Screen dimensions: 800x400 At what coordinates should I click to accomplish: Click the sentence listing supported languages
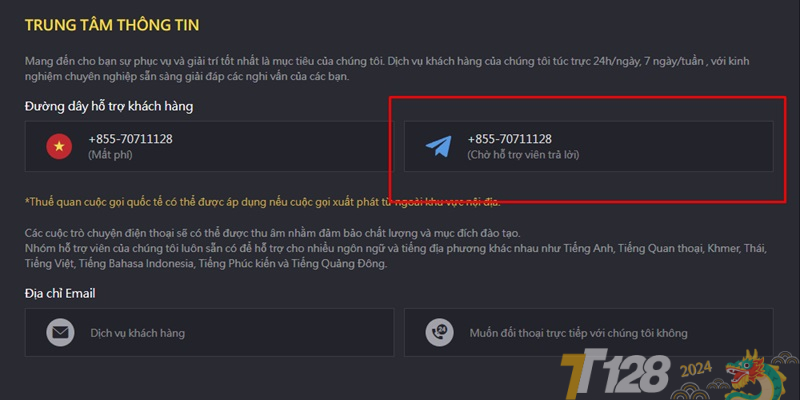pos(395,257)
